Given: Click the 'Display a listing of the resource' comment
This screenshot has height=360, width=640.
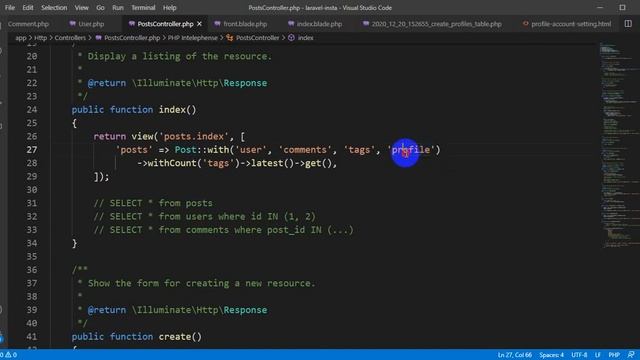Looking at the screenshot, I should (x=180, y=56).
